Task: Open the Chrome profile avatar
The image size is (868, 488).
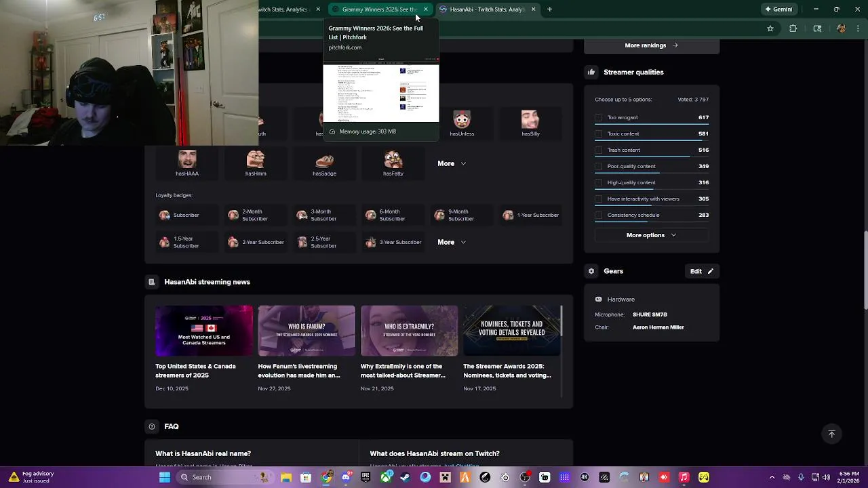Action: [x=842, y=28]
